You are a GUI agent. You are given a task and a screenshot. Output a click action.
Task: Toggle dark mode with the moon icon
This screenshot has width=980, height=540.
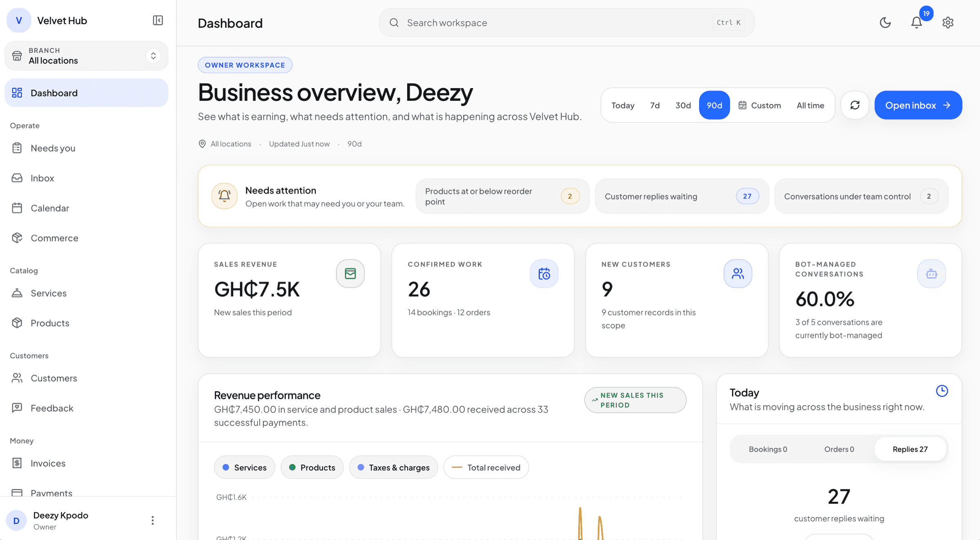(885, 22)
